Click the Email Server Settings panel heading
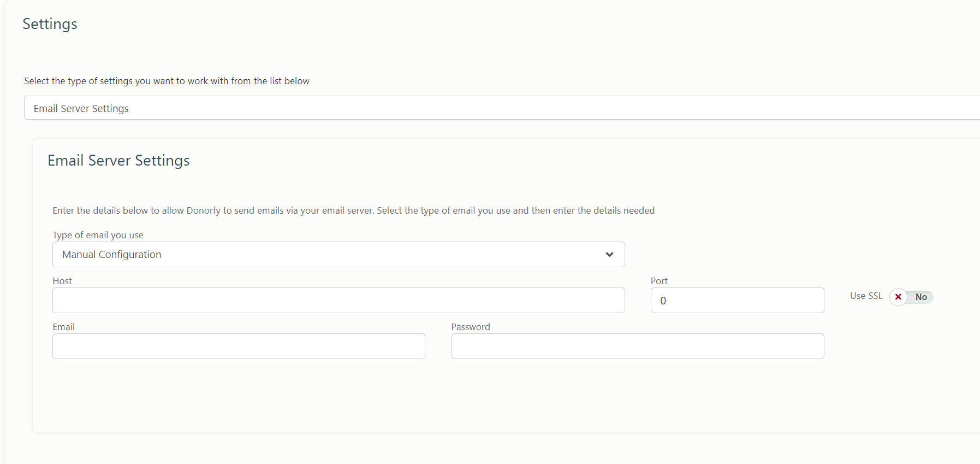 (x=118, y=161)
